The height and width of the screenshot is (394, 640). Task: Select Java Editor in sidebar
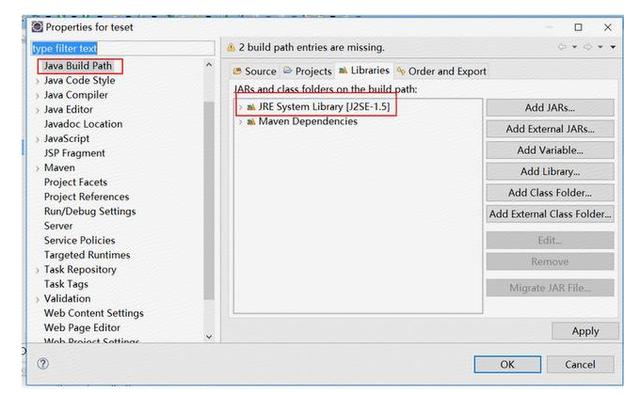[68, 109]
